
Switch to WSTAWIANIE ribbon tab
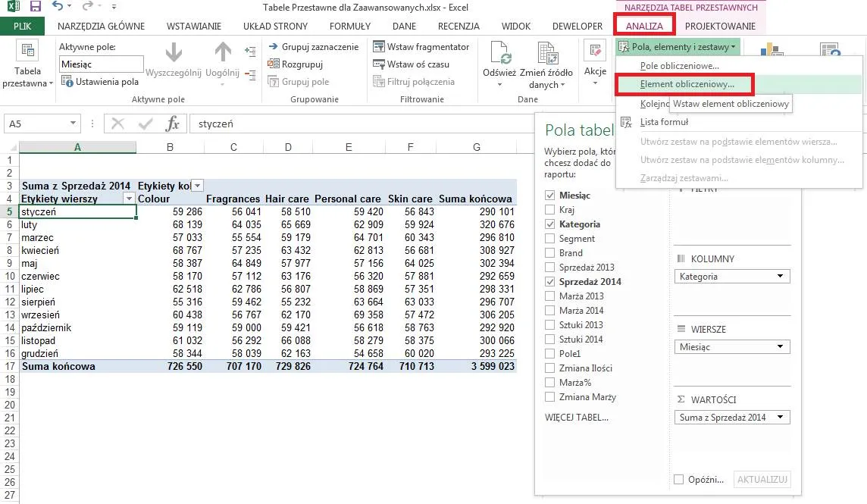[193, 26]
